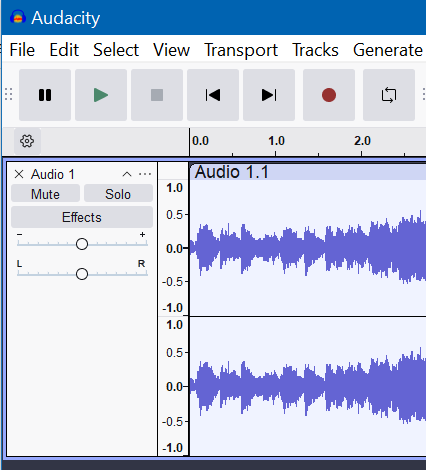This screenshot has width=426, height=470.
Task: Open the File menu
Action: tap(22, 50)
